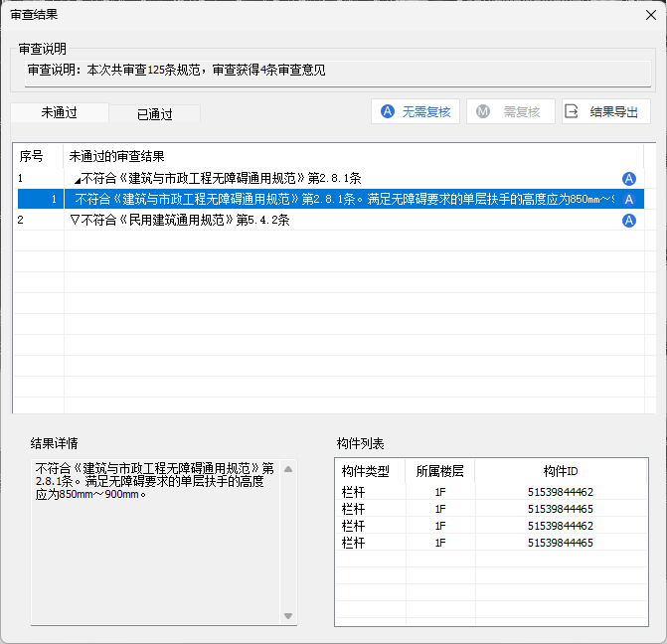Select first component row with ID 51539844462
This screenshot has height=644, width=667.
pyautogui.click(x=491, y=492)
